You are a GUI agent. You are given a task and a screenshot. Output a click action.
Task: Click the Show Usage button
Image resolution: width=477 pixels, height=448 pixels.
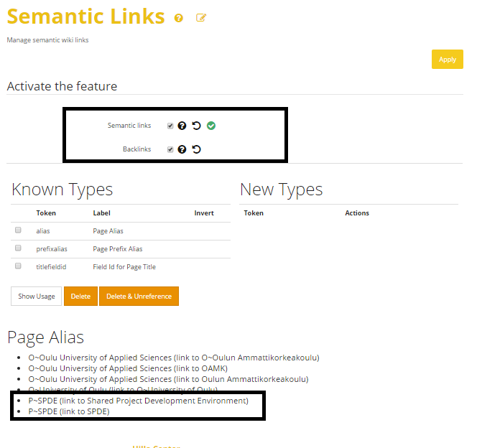[x=36, y=296]
